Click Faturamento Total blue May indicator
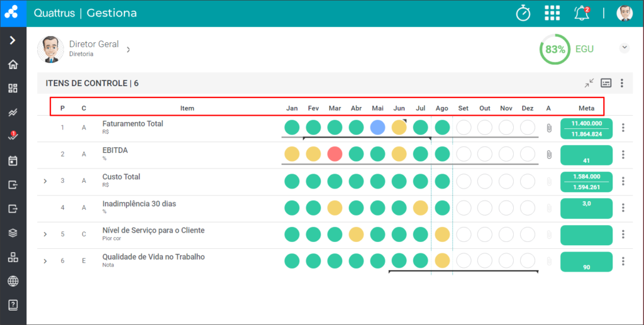The image size is (644, 325). point(377,127)
